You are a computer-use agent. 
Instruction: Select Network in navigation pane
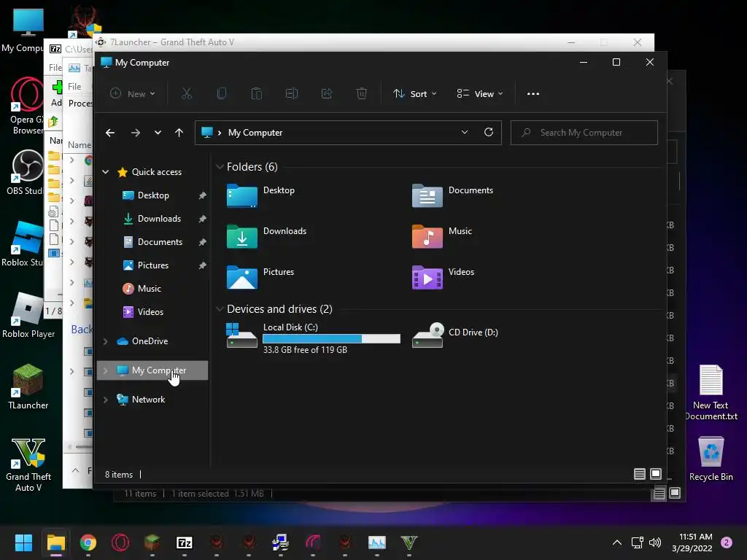pyautogui.click(x=148, y=400)
